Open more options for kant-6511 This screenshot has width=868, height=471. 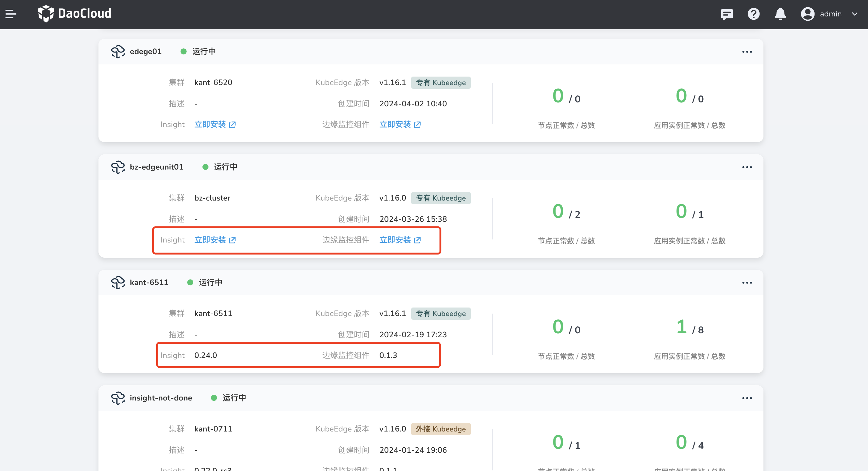pos(747,283)
